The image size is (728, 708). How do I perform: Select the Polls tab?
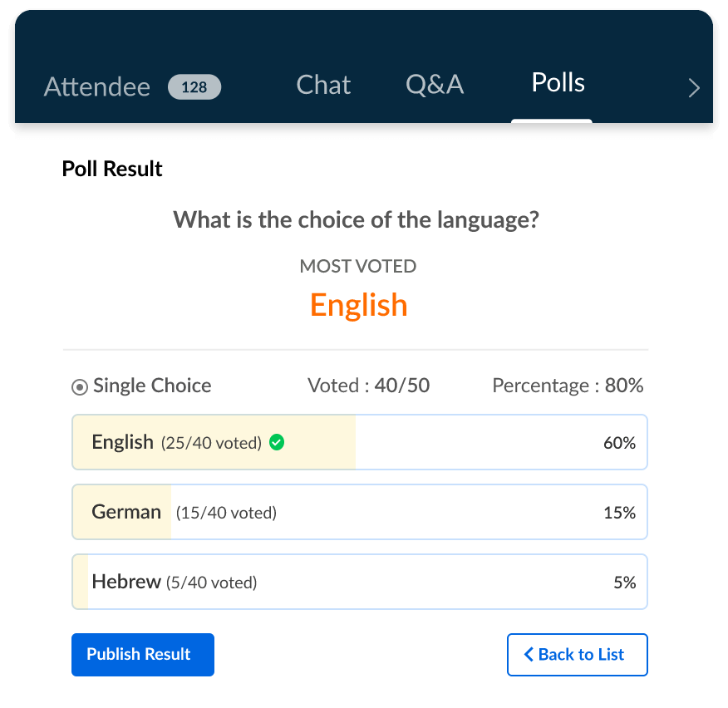click(558, 83)
